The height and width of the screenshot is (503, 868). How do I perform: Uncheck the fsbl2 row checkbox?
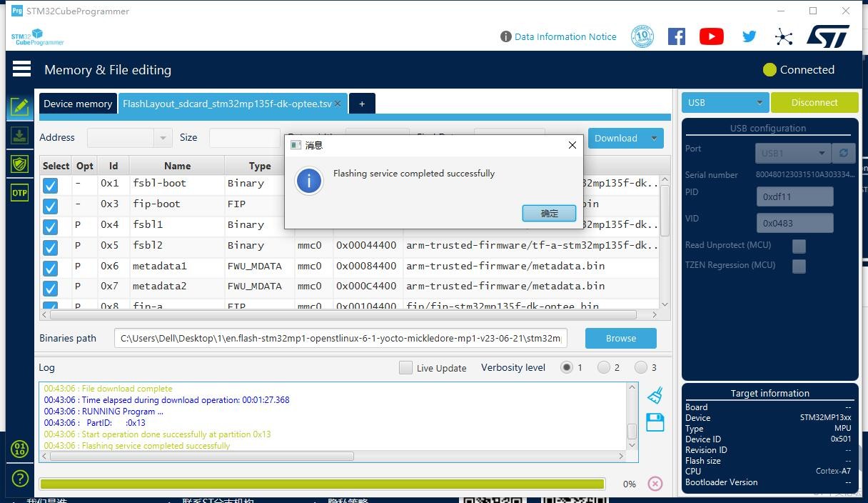[50, 247]
